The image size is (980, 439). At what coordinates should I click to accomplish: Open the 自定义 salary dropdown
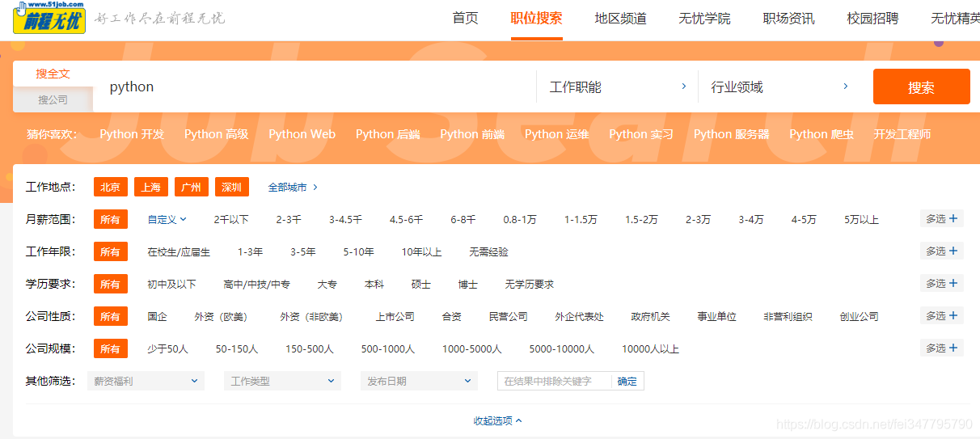pos(167,219)
